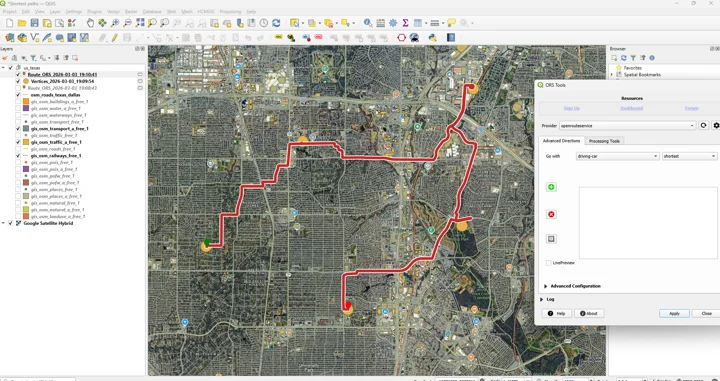Screen dimensions: 720x381
Task: Open the shortest preference dropdown
Action: 689,156
